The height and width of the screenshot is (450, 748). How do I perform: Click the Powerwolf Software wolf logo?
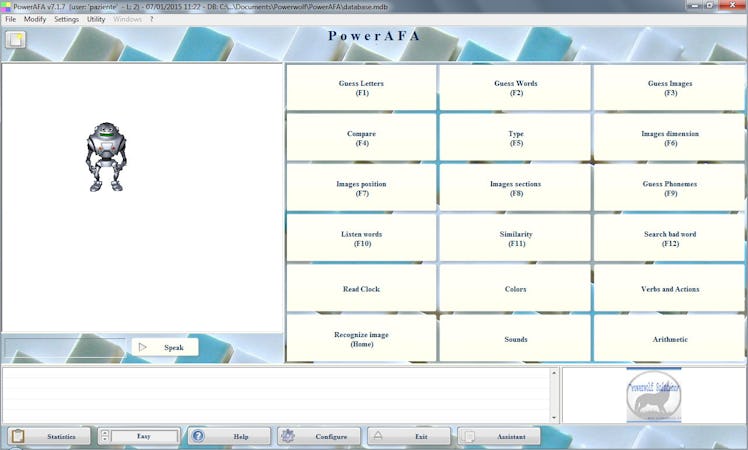[x=654, y=396]
